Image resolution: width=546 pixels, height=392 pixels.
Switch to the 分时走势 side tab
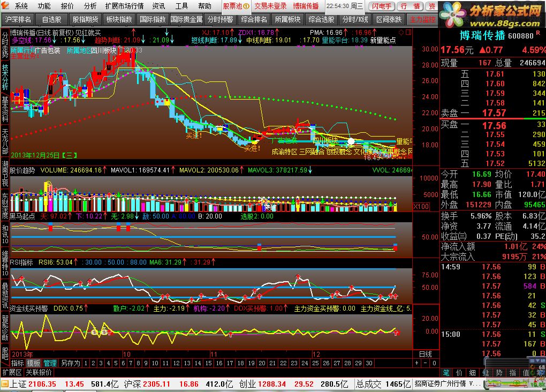[5, 46]
